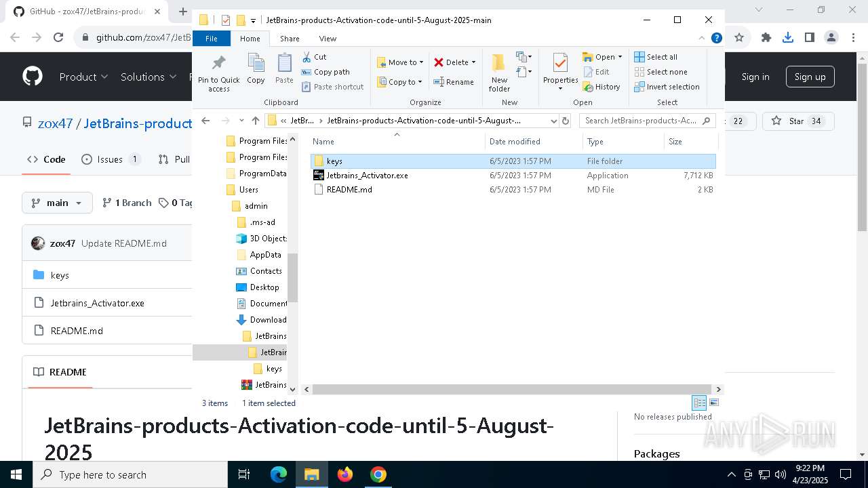The width and height of the screenshot is (868, 488).
Task: Go back in File Explorer
Action: click(206, 121)
